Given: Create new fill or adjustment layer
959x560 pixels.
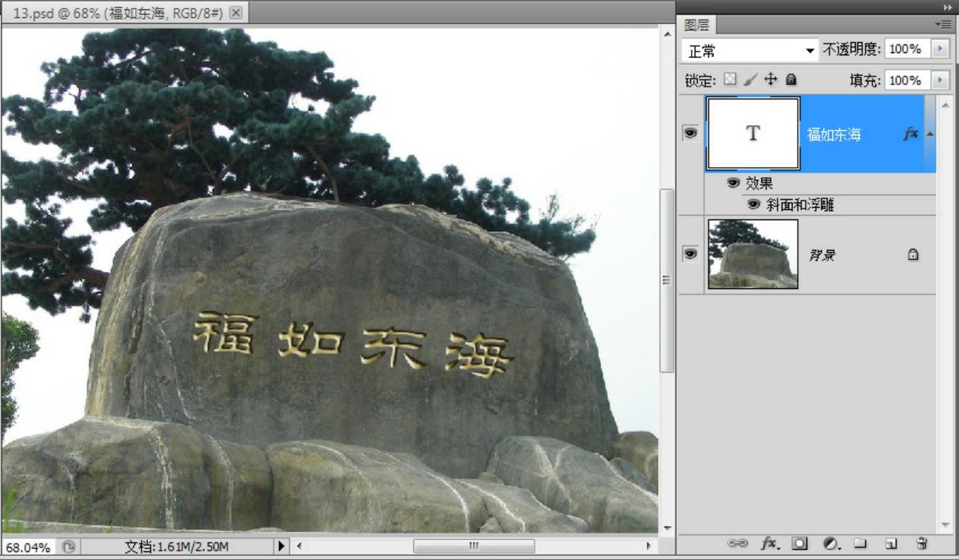Looking at the screenshot, I should 831,543.
